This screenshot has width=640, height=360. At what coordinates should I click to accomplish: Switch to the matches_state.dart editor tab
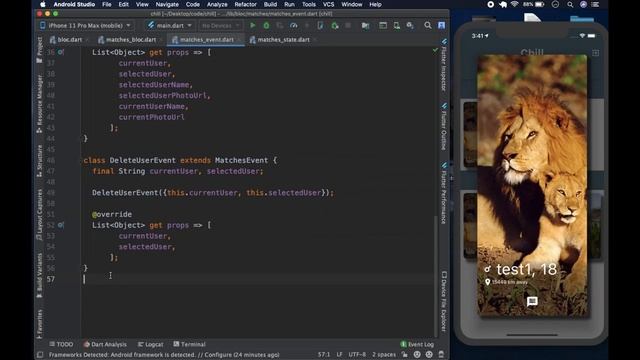pos(283,40)
